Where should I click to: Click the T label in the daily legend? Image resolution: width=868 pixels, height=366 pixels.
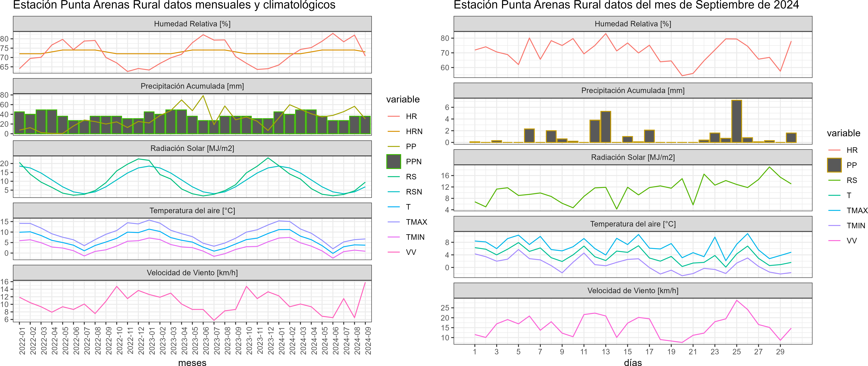point(849,195)
